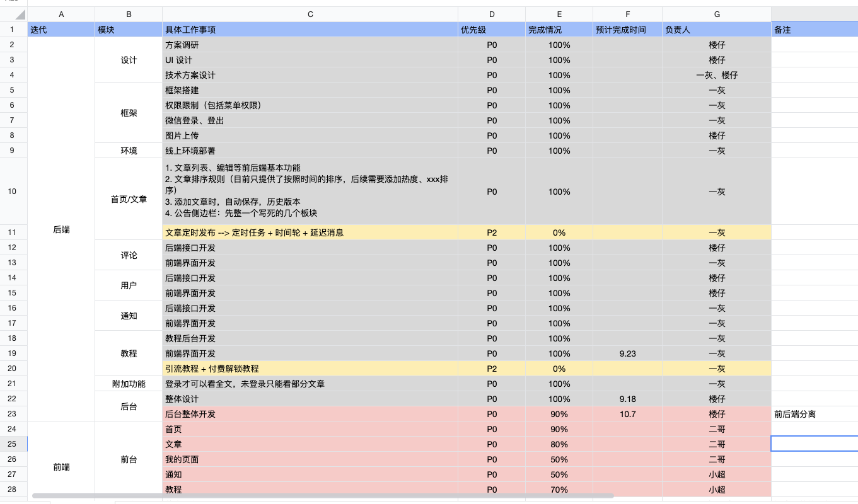Select row 11 via its row number

click(x=13, y=232)
